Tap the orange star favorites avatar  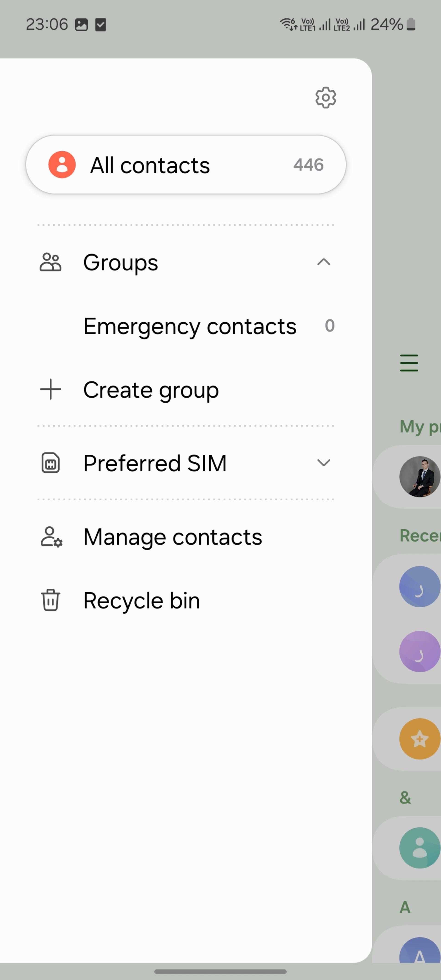tap(420, 739)
